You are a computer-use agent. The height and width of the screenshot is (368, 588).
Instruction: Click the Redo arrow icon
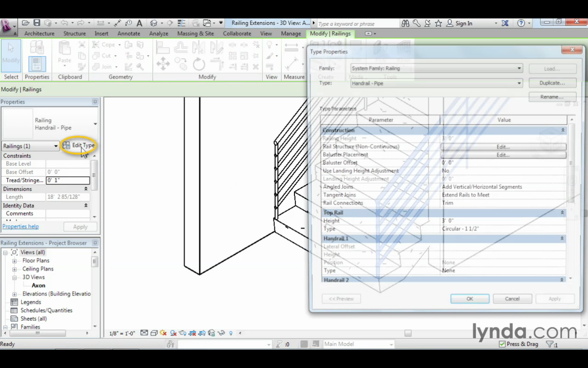(x=81, y=23)
